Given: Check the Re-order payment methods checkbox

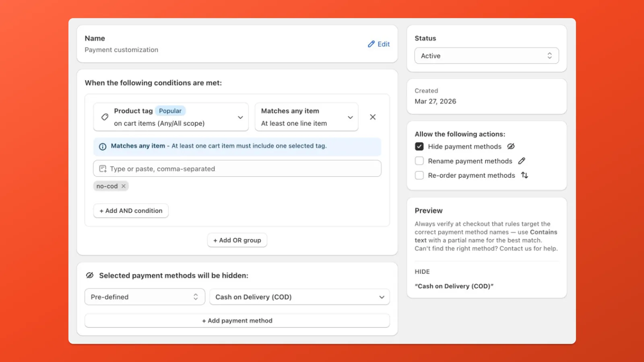Looking at the screenshot, I should (419, 175).
